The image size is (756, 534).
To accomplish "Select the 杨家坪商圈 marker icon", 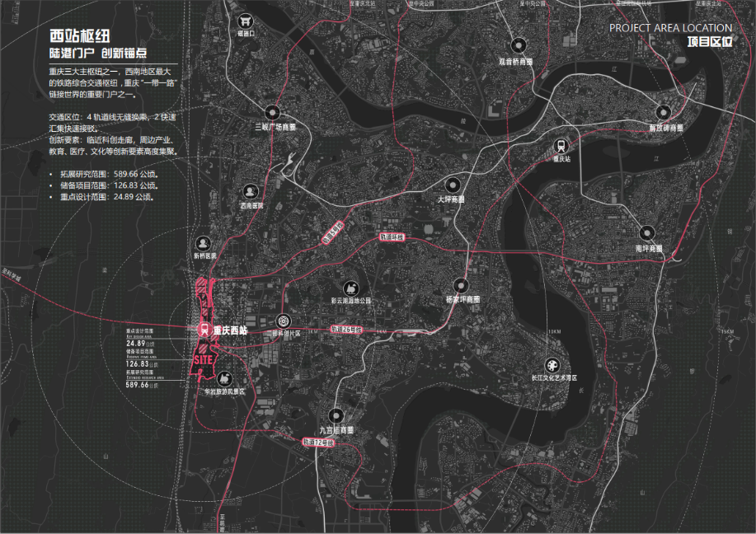I will click(462, 286).
